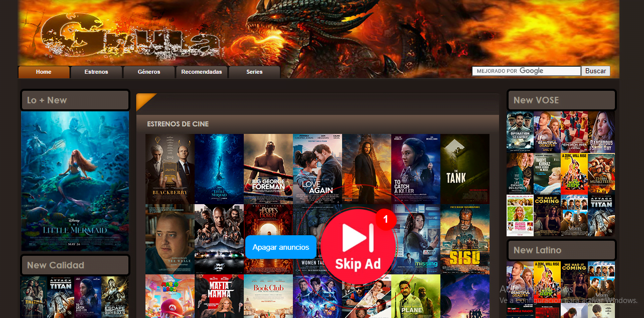Open the Géneros tab
This screenshot has width=644, height=318.
pyautogui.click(x=149, y=72)
